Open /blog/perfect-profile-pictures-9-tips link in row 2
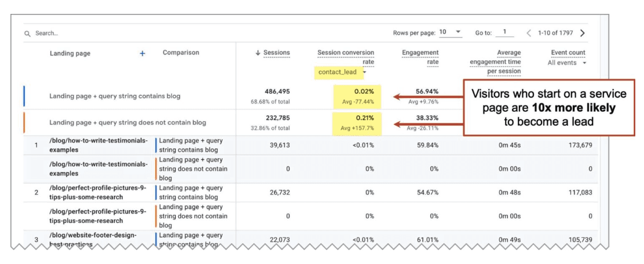This screenshot has width=644, height=264. pos(97,192)
